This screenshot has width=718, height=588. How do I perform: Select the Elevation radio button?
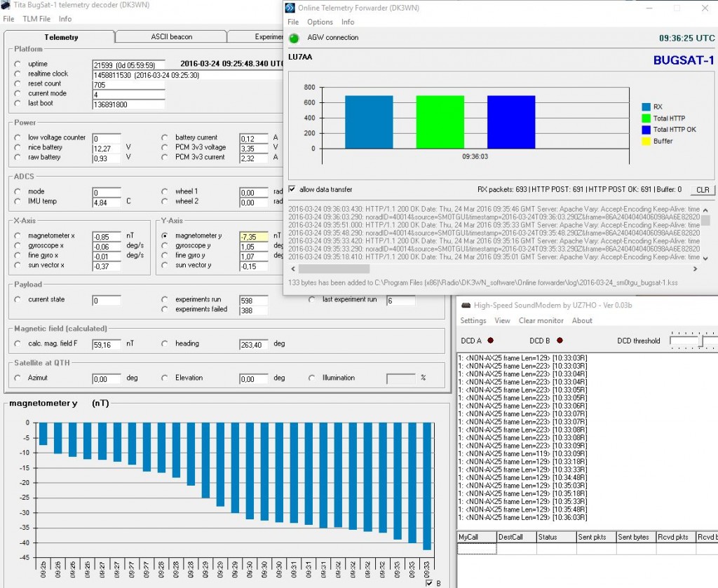[164, 378]
